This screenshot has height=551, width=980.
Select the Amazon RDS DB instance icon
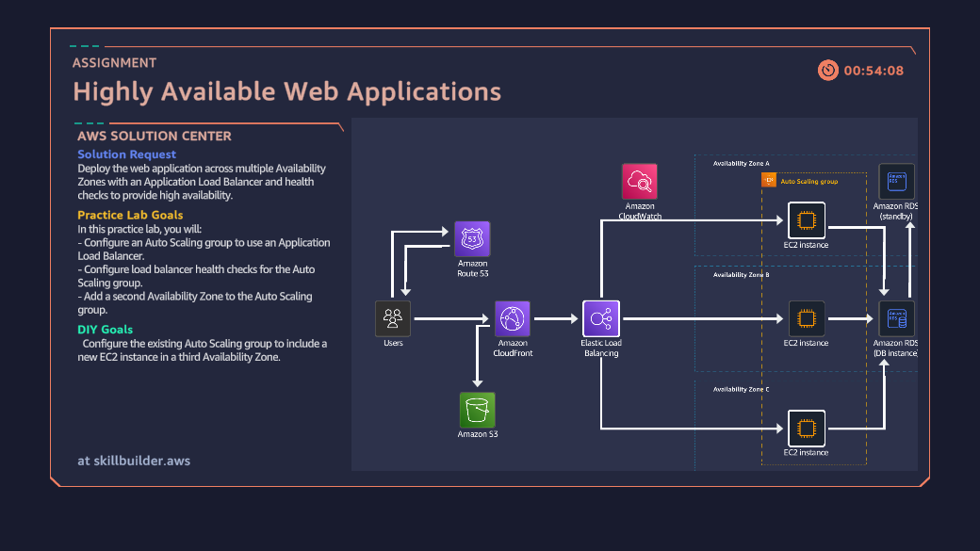pyautogui.click(x=897, y=318)
